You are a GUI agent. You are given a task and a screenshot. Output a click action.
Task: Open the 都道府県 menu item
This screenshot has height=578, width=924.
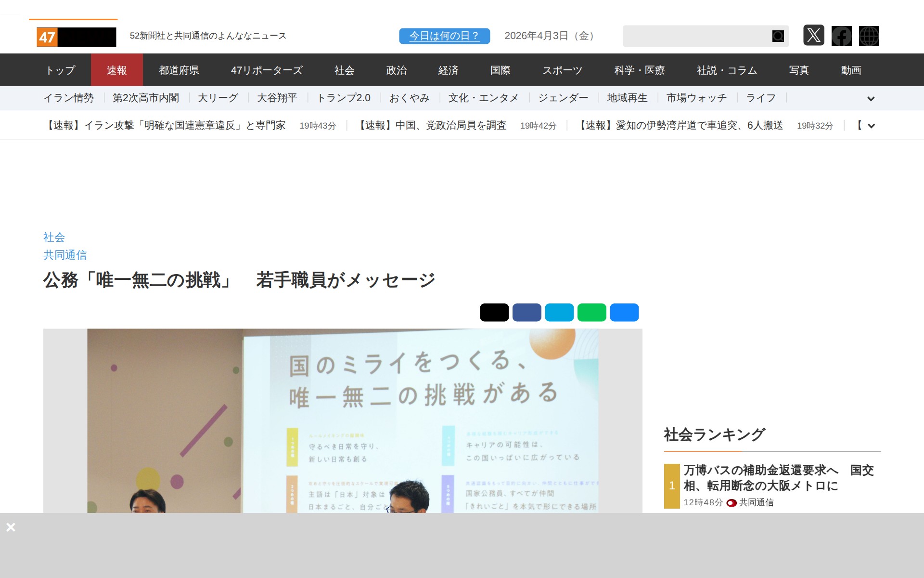click(x=179, y=70)
